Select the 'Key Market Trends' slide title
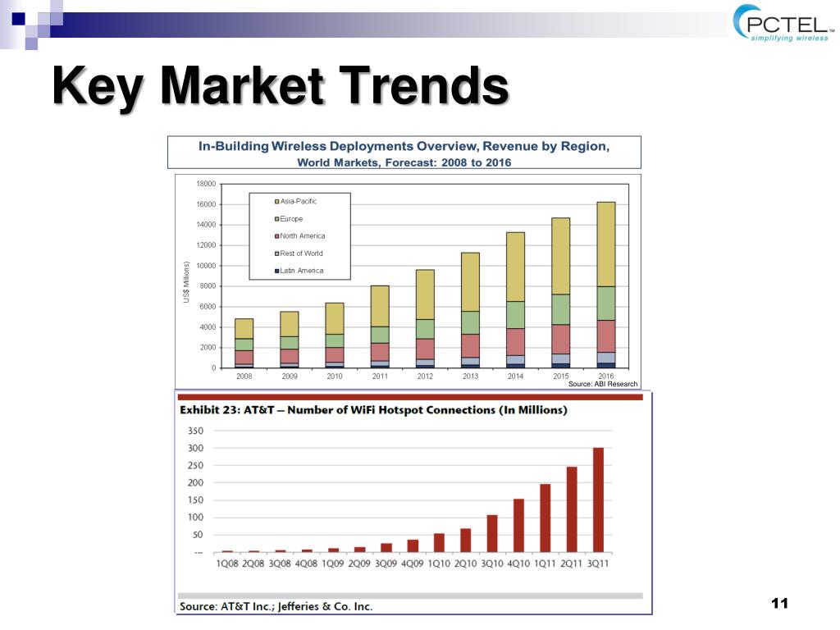The width and height of the screenshot is (840, 630). point(281,85)
